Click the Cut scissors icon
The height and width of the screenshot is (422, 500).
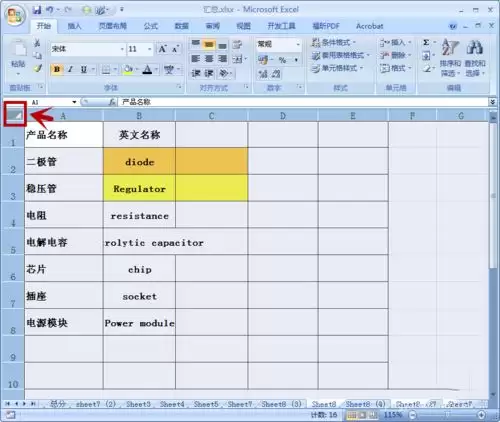[x=37, y=43]
